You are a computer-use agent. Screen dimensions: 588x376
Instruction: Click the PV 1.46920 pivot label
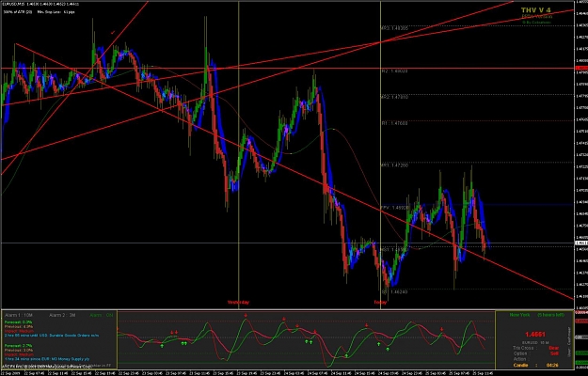pyautogui.click(x=394, y=207)
